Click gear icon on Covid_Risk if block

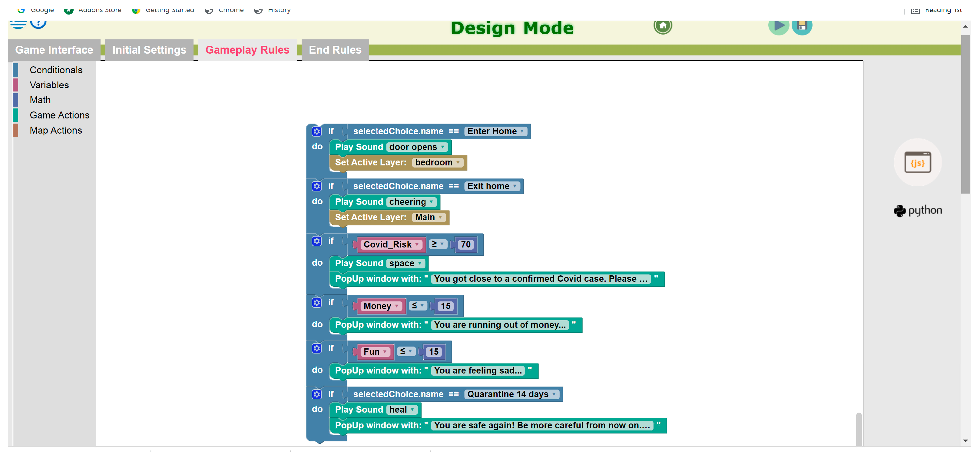pos(316,241)
